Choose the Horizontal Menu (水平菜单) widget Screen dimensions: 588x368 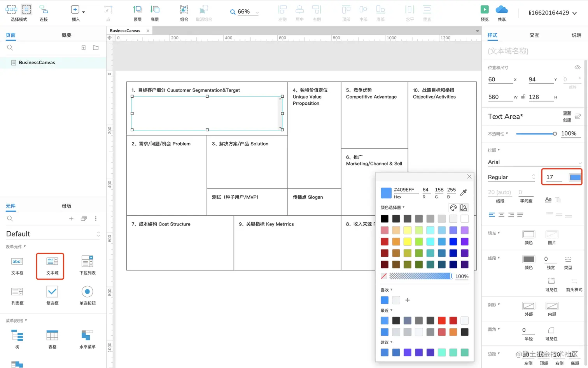pos(87,339)
